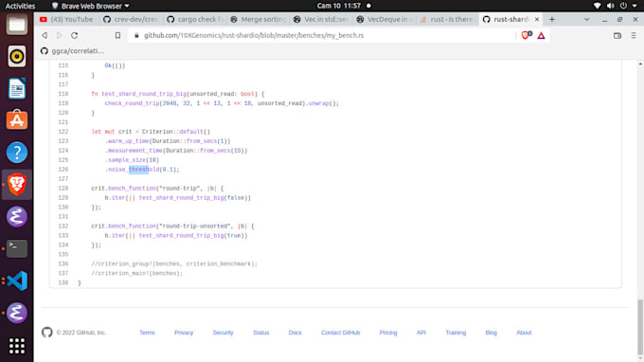This screenshot has height=362, width=644.
Task: Open Brave main menu
Action: click(634, 36)
